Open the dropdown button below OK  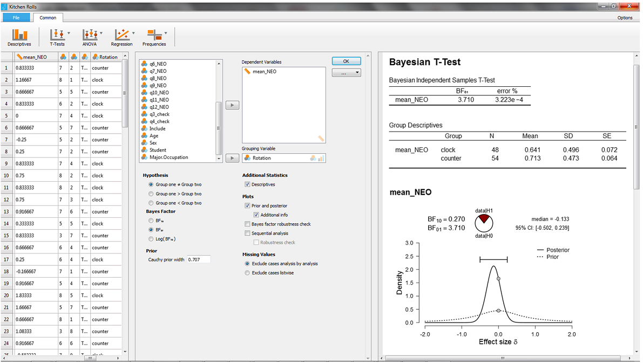[346, 72]
